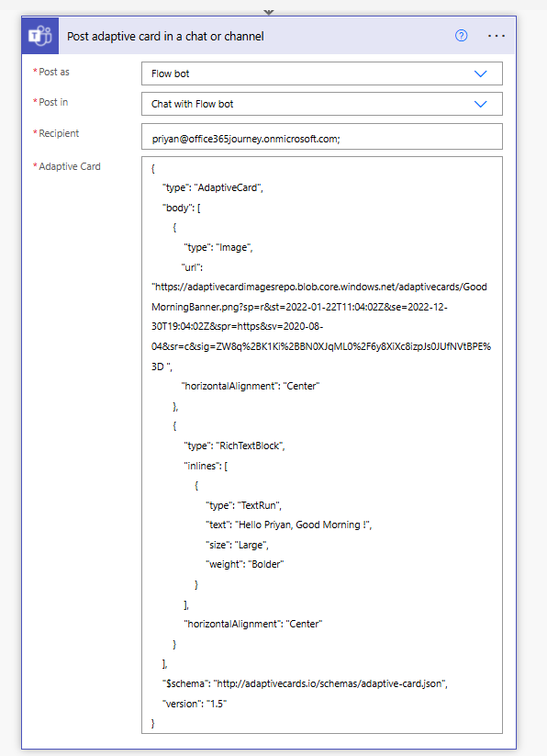This screenshot has height=756, width=547.
Task: Click the '"size": "Large"' line
Action: [x=237, y=545]
